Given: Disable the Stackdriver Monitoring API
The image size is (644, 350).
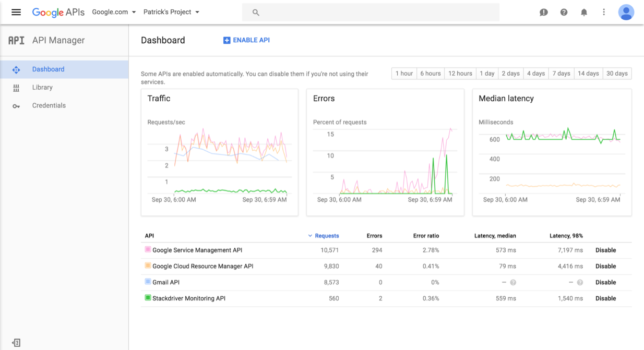Looking at the screenshot, I should point(605,299).
